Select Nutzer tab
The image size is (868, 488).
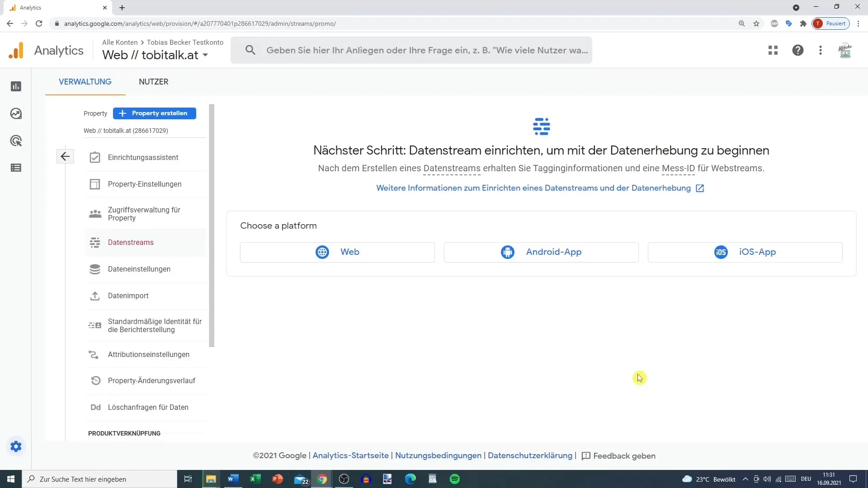(x=153, y=82)
